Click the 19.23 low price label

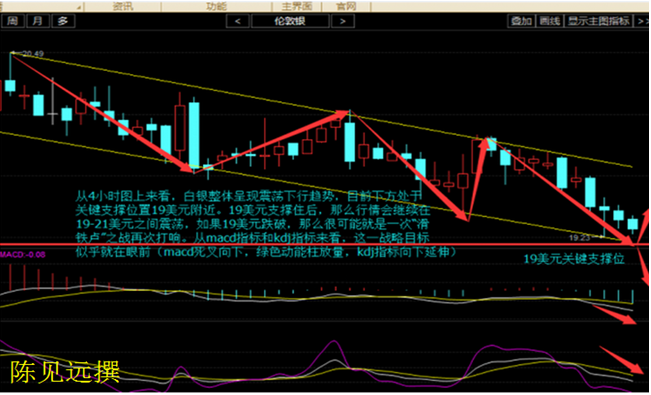pos(580,238)
